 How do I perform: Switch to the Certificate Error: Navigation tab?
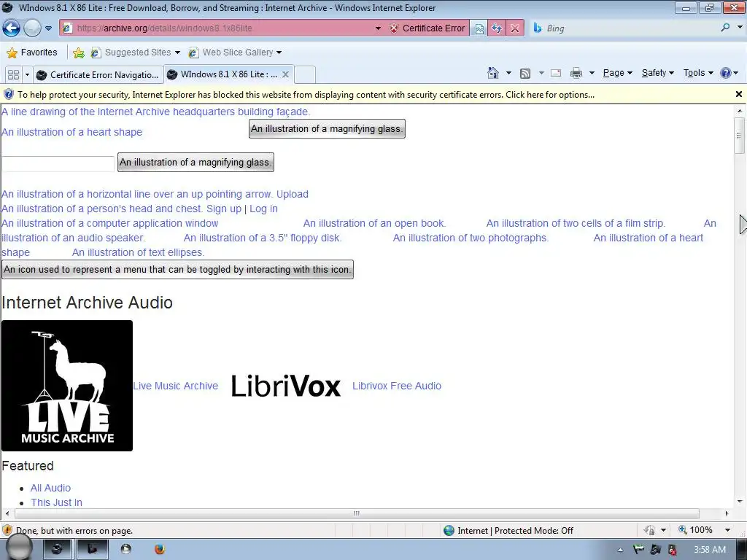(x=98, y=75)
